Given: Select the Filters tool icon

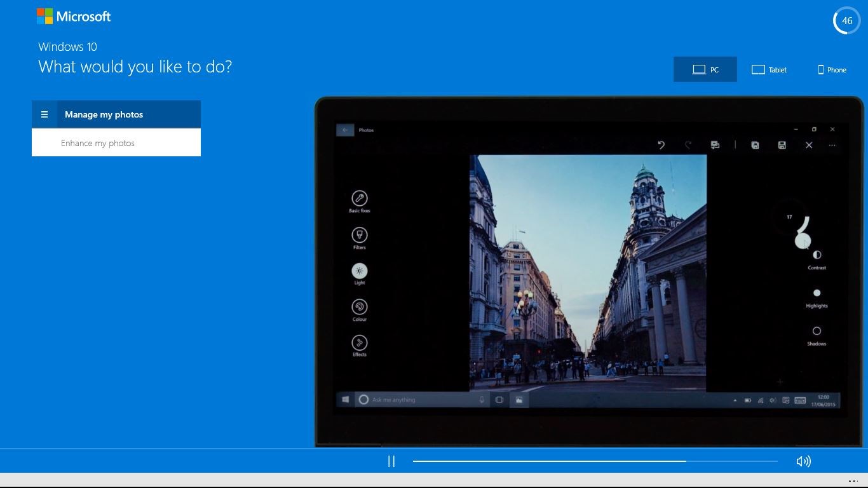Looking at the screenshot, I should coord(359,235).
